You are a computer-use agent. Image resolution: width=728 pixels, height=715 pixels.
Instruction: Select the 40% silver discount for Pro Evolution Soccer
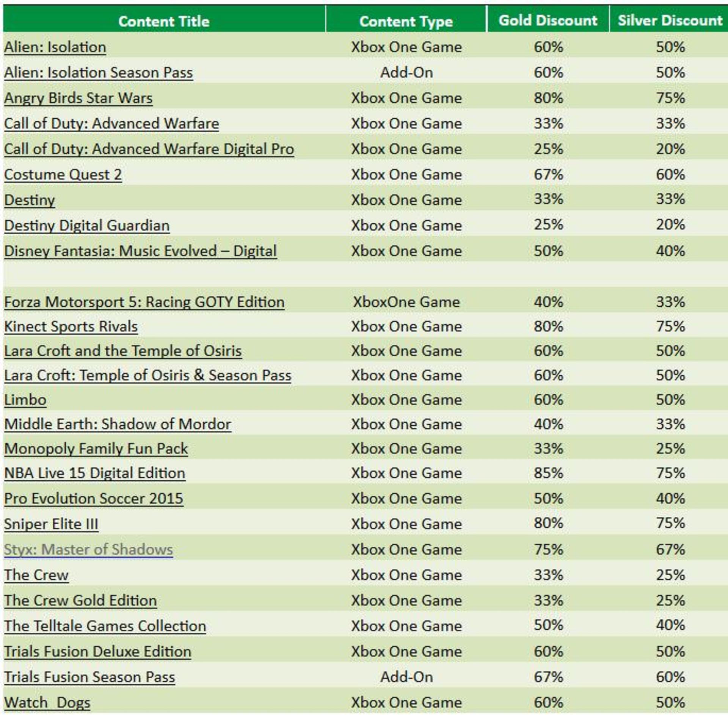pos(671,499)
